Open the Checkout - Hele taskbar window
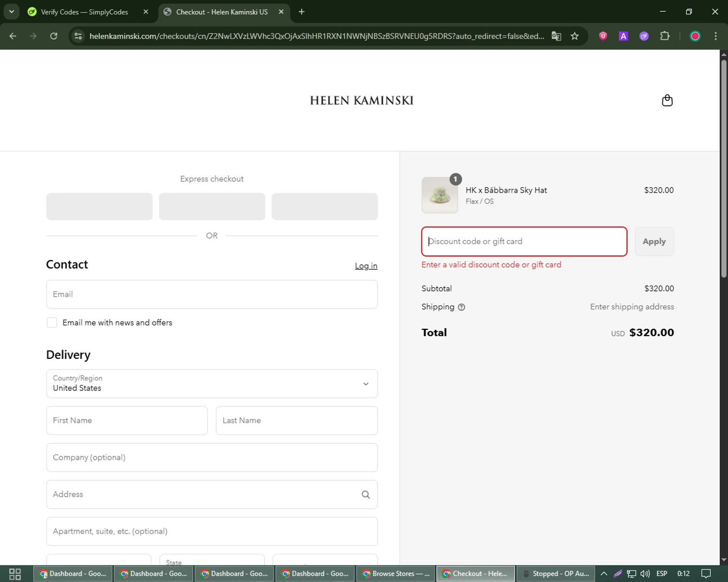This screenshot has width=728, height=582. 476,574
